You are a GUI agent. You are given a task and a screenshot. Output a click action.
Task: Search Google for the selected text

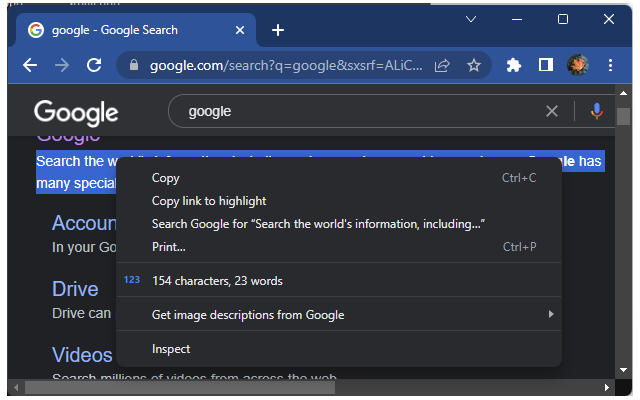point(339,224)
